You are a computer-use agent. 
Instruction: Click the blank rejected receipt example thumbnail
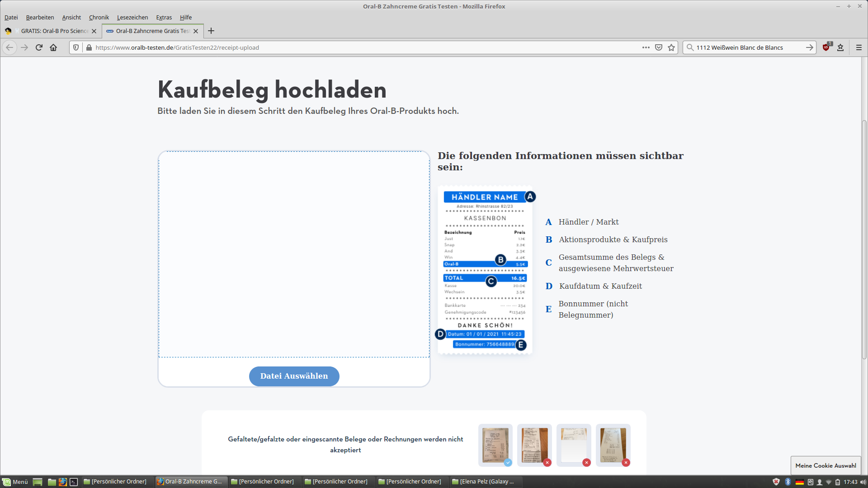pos(574,445)
